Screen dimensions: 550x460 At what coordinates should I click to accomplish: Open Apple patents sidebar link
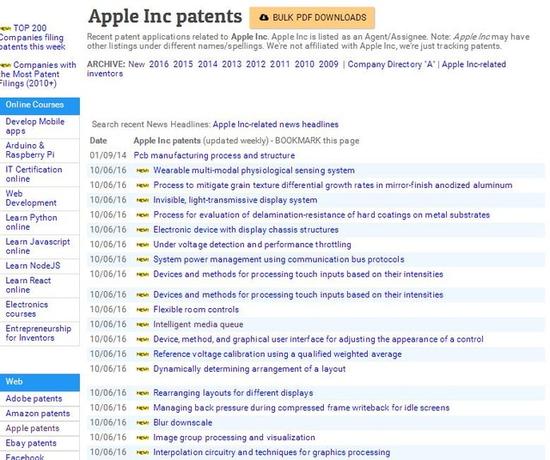coord(32,428)
